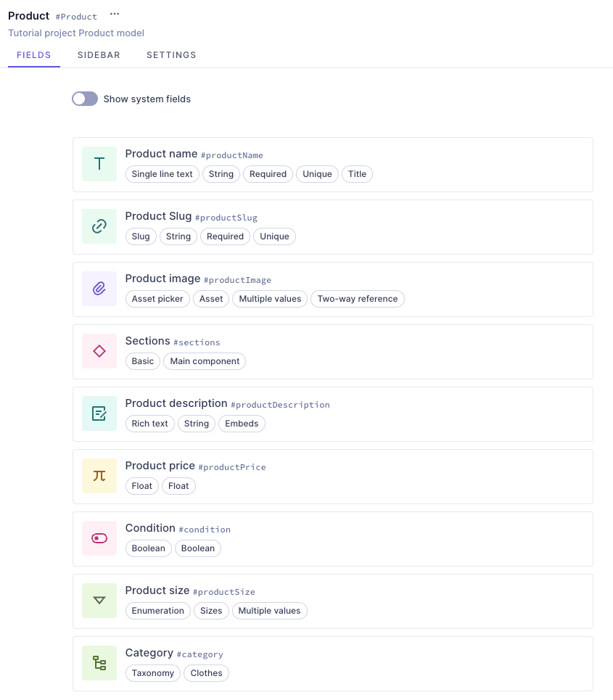Click the #Product API ID label
613x700 pixels.
click(78, 16)
